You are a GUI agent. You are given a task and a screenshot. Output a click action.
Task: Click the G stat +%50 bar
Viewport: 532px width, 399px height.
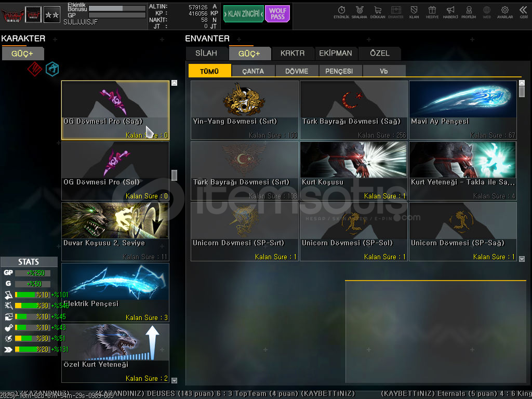pos(33,284)
